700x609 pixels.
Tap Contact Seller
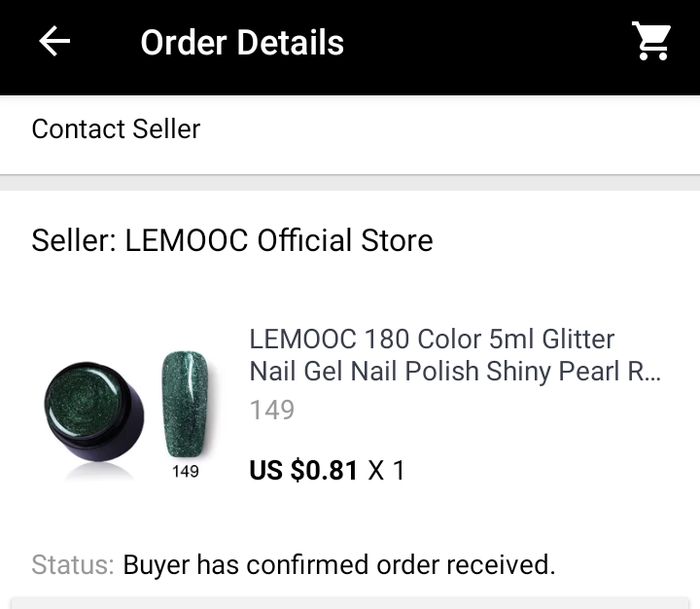[116, 129]
